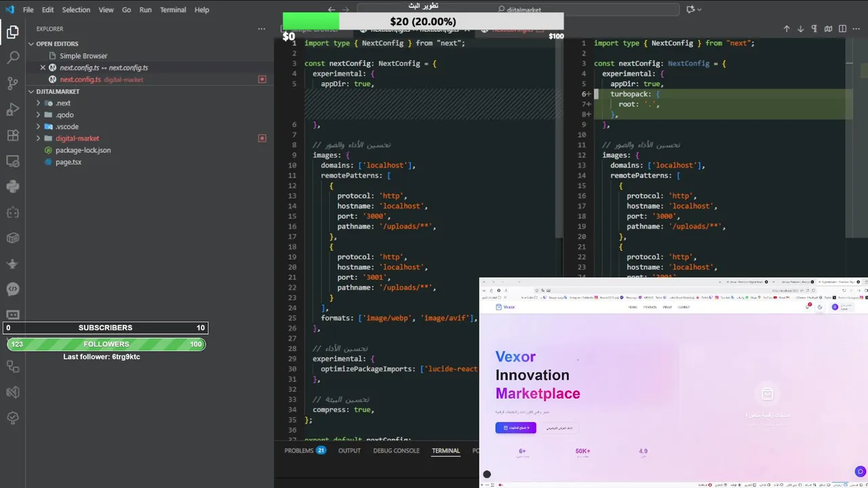Open the Home link on Vexor site

point(633,307)
